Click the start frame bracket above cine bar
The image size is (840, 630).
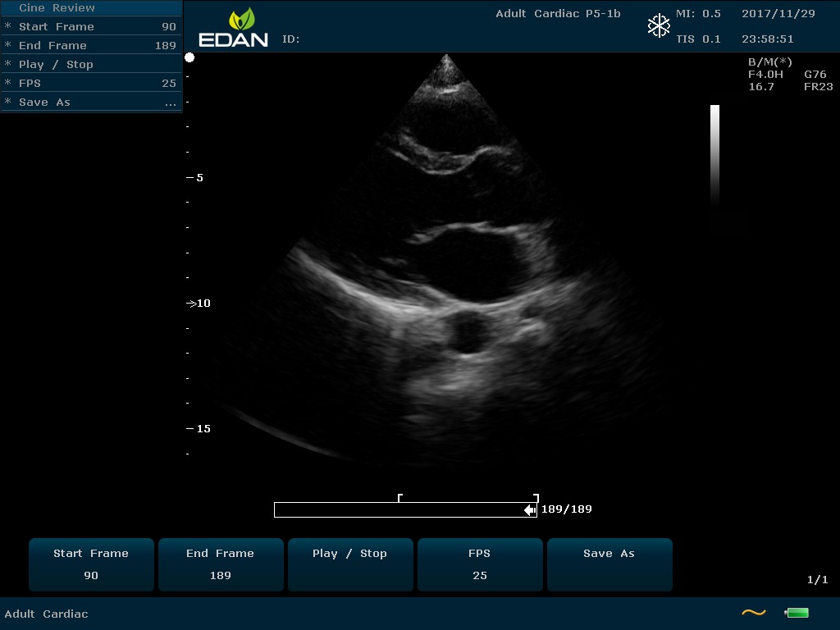point(399,497)
